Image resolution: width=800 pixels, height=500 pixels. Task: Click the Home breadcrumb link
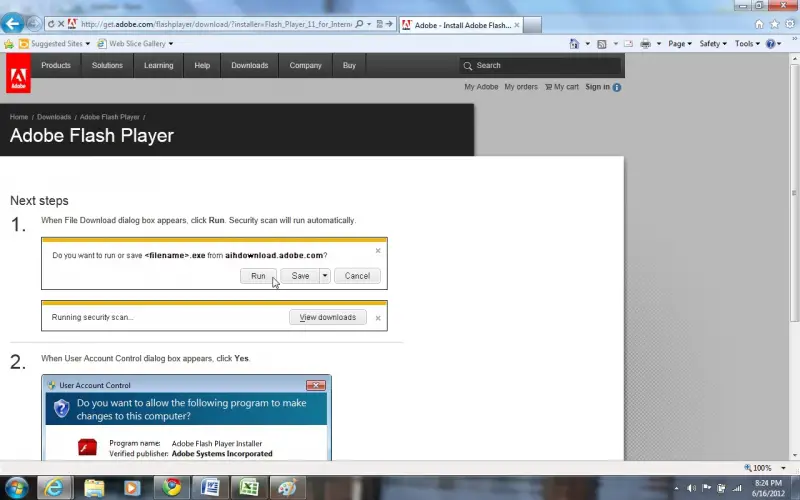[x=19, y=117]
